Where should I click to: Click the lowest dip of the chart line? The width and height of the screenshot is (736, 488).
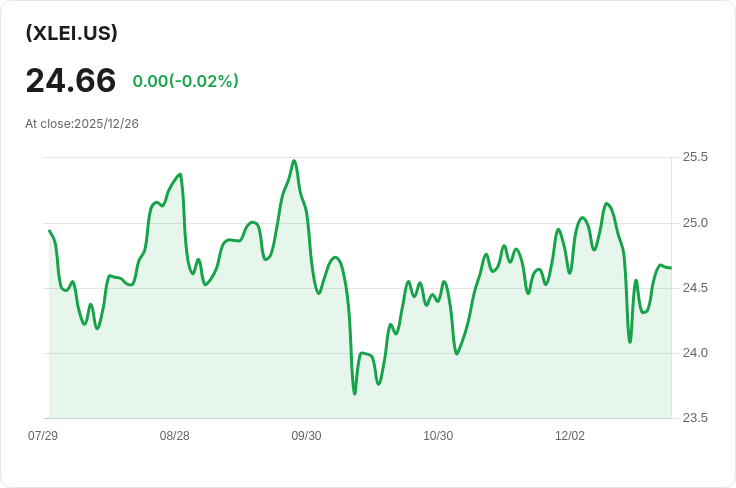click(x=354, y=393)
